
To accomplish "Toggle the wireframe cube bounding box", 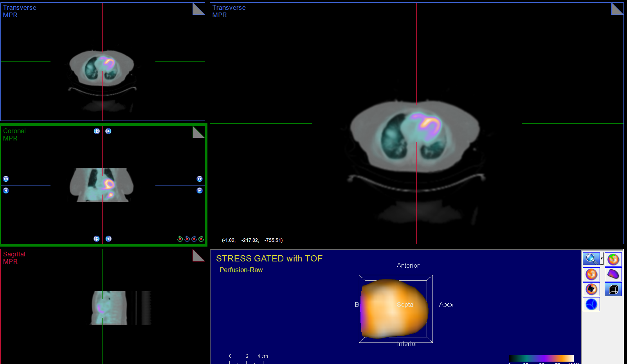I will pos(613,289).
